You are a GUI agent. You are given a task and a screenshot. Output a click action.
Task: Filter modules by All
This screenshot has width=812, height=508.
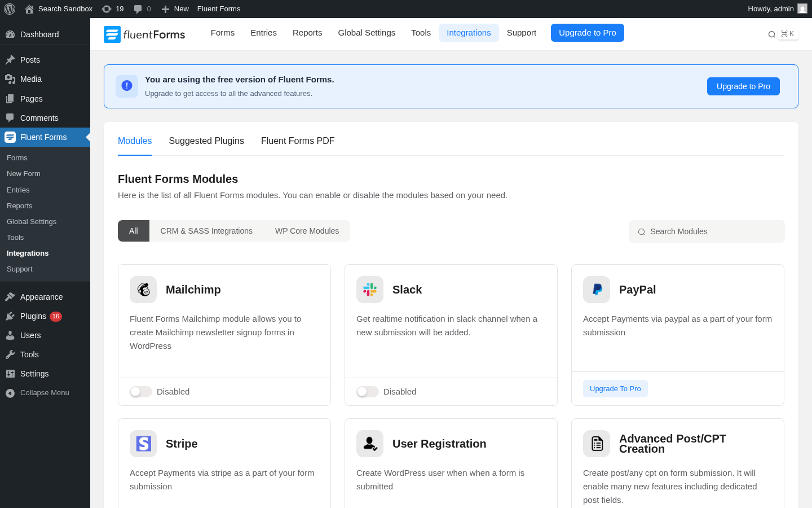134,231
